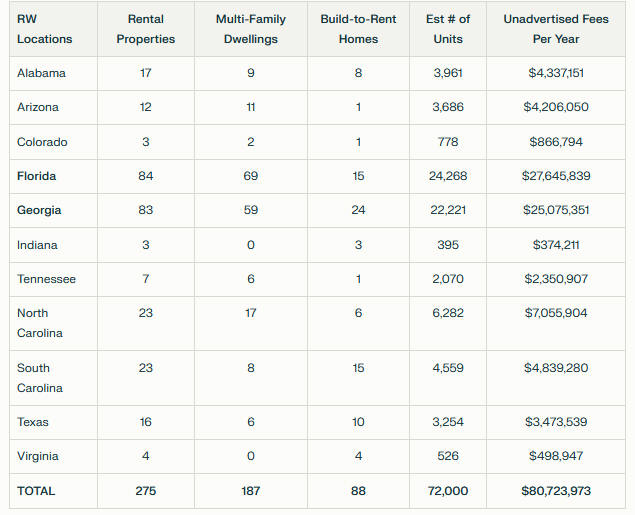Select the North Carolina location cell
Viewport: 635px width, 515px height.
click(40, 323)
